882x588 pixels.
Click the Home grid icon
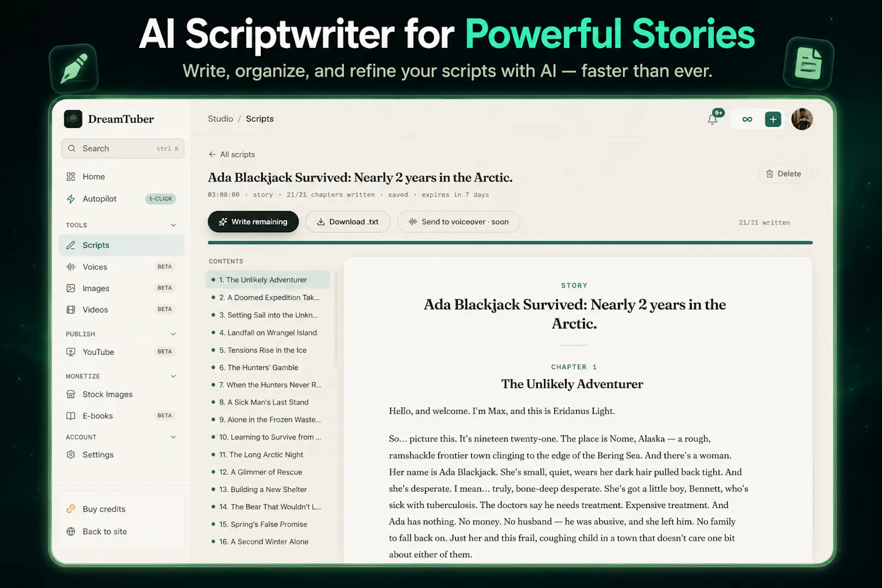tap(71, 176)
